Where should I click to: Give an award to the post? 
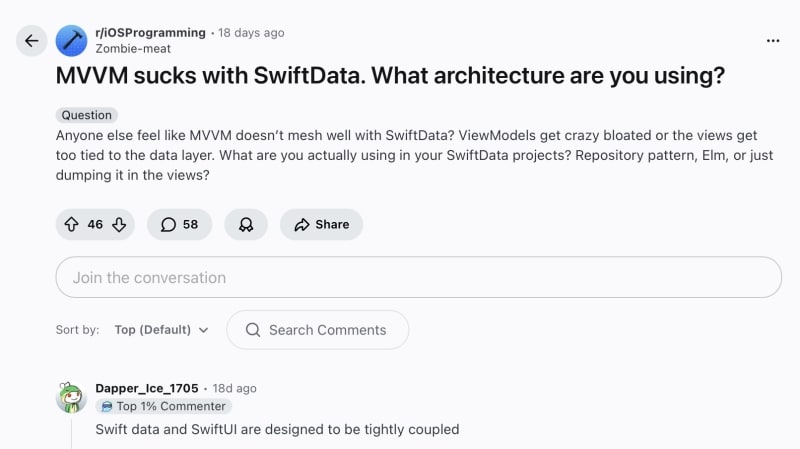click(x=246, y=225)
